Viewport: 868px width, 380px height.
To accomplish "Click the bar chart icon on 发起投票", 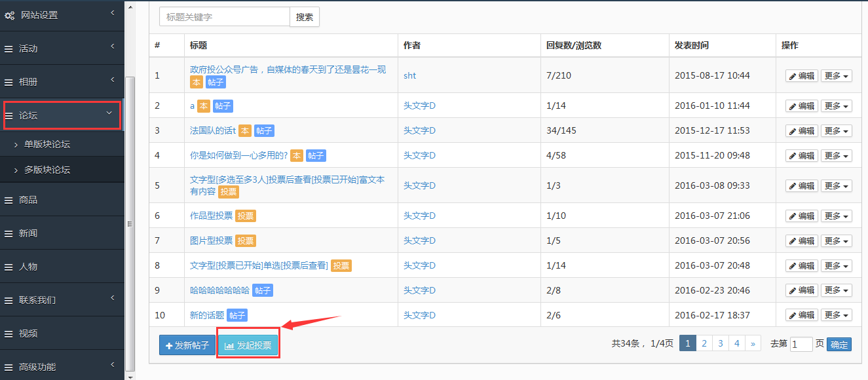I will tap(229, 346).
